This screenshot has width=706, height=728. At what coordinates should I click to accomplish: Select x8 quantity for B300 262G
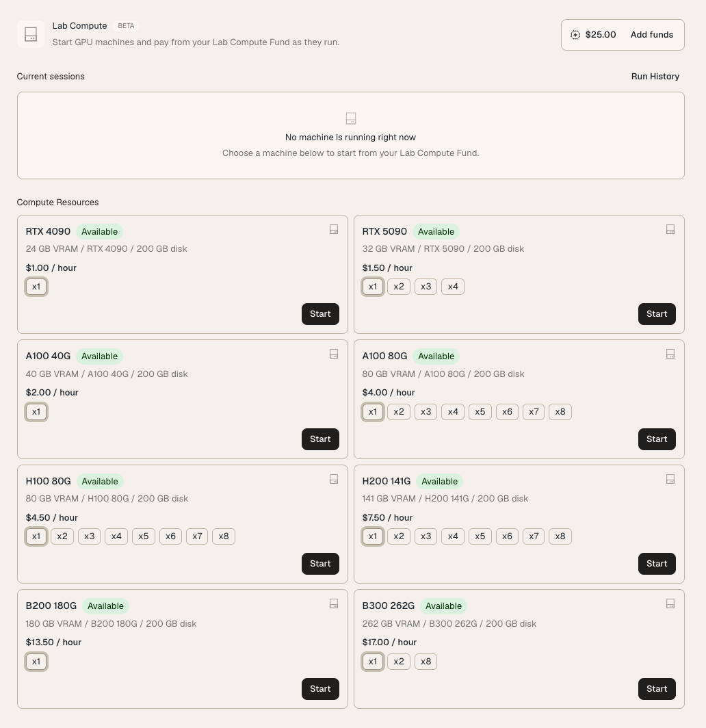tap(426, 662)
